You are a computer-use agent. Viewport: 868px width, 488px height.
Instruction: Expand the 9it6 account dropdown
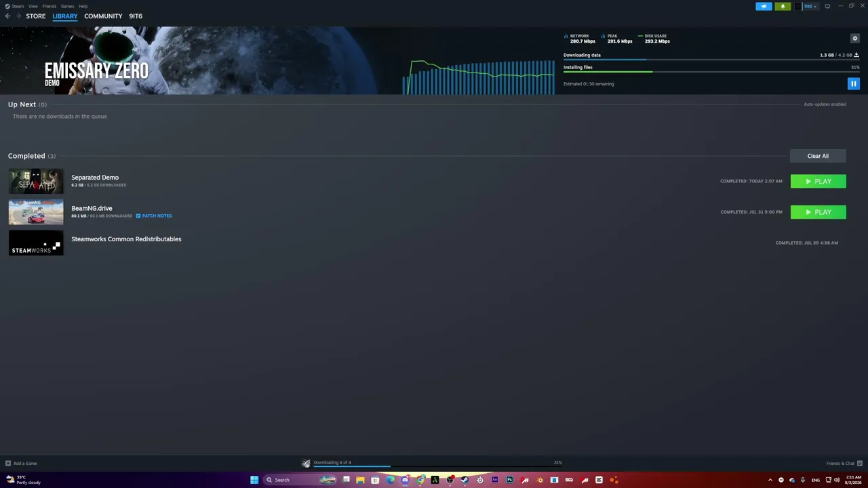tap(810, 6)
